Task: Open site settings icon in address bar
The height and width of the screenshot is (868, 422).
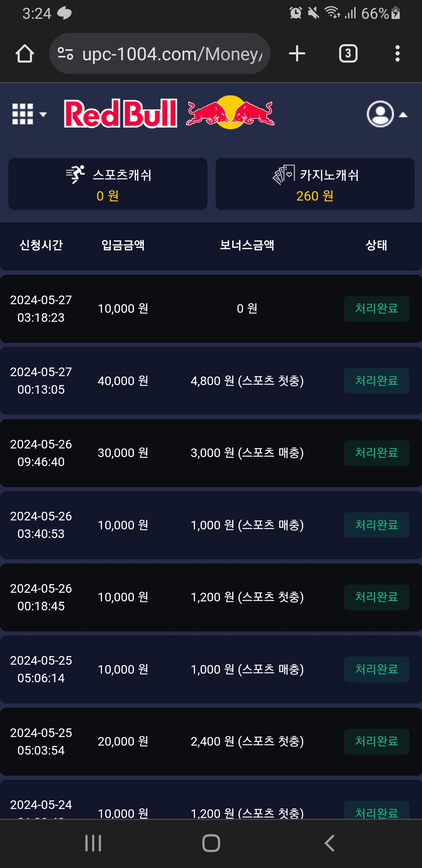Action: pyautogui.click(x=65, y=54)
